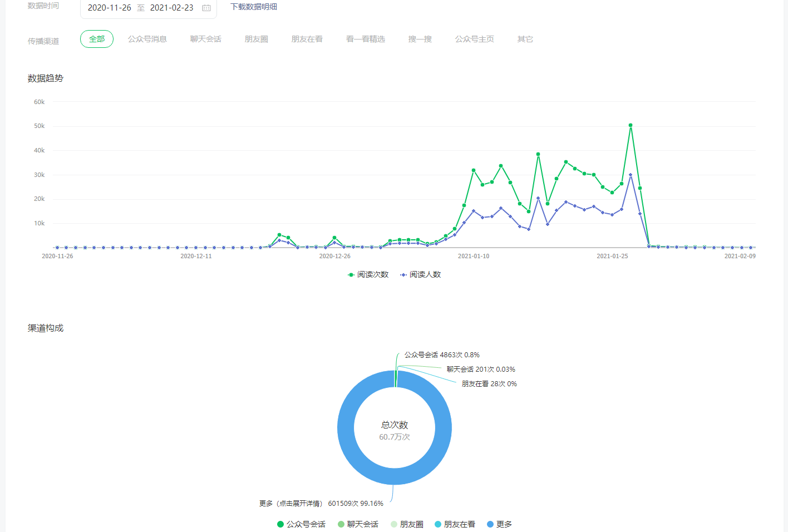Click the 渠道构成 section heading
This screenshot has width=788, height=532.
46,328
